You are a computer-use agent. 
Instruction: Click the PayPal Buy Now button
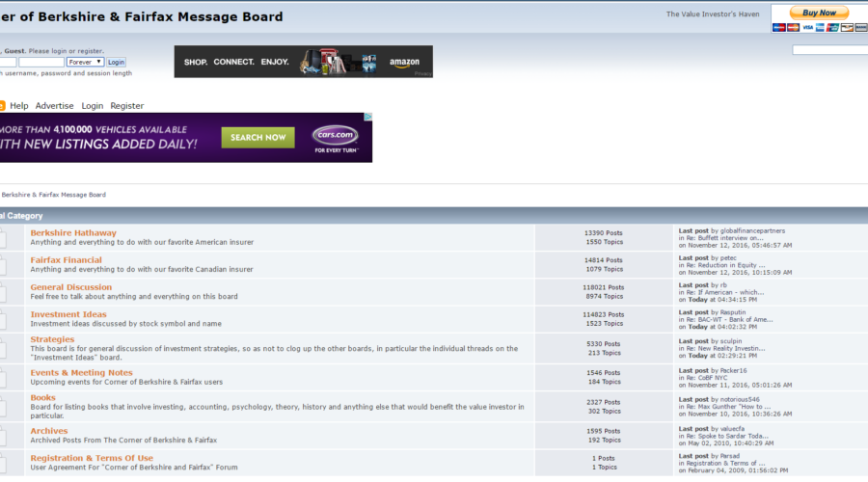(x=819, y=13)
